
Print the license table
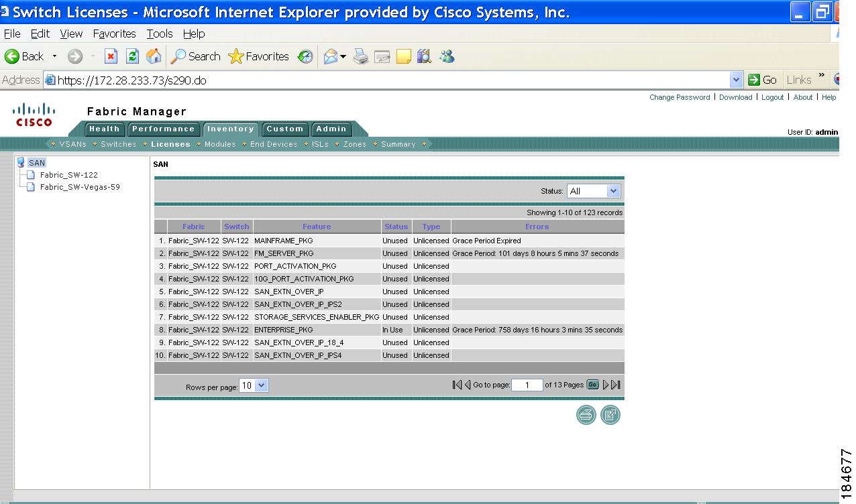(586, 415)
